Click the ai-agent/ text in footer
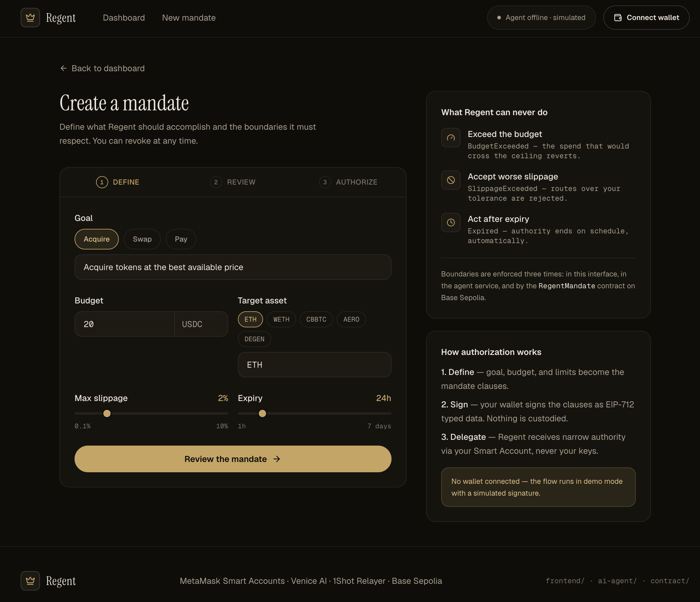The image size is (700, 602). tap(617, 581)
